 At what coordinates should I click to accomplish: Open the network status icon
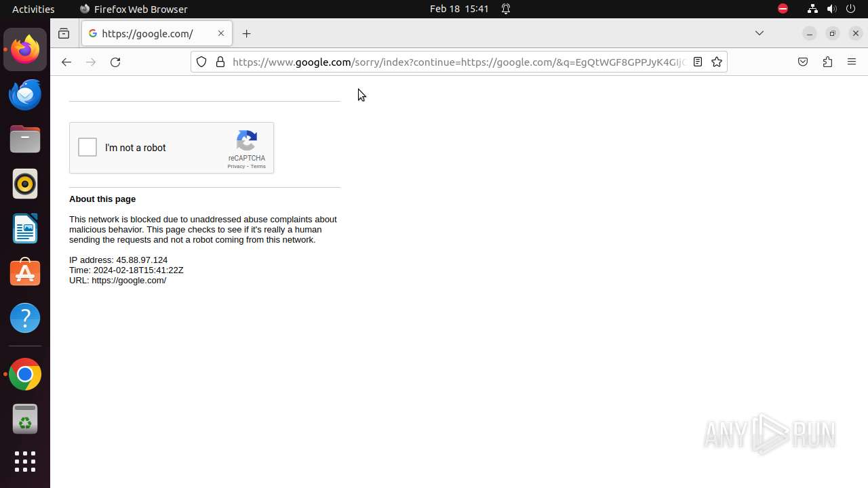tap(812, 9)
